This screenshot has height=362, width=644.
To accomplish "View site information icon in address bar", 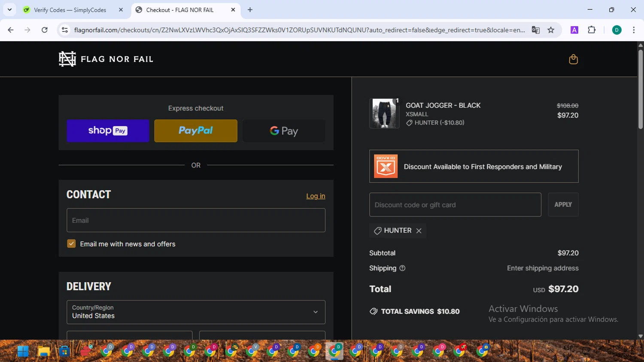I will (65, 30).
